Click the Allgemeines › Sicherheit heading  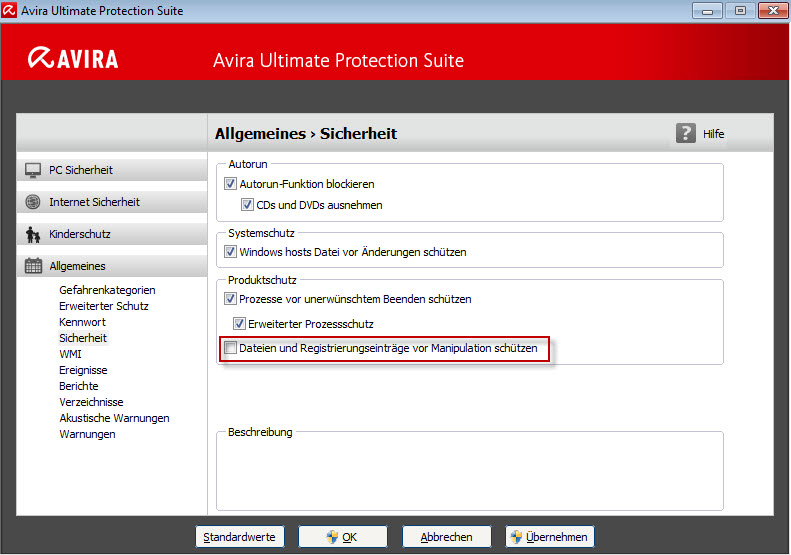(306, 134)
